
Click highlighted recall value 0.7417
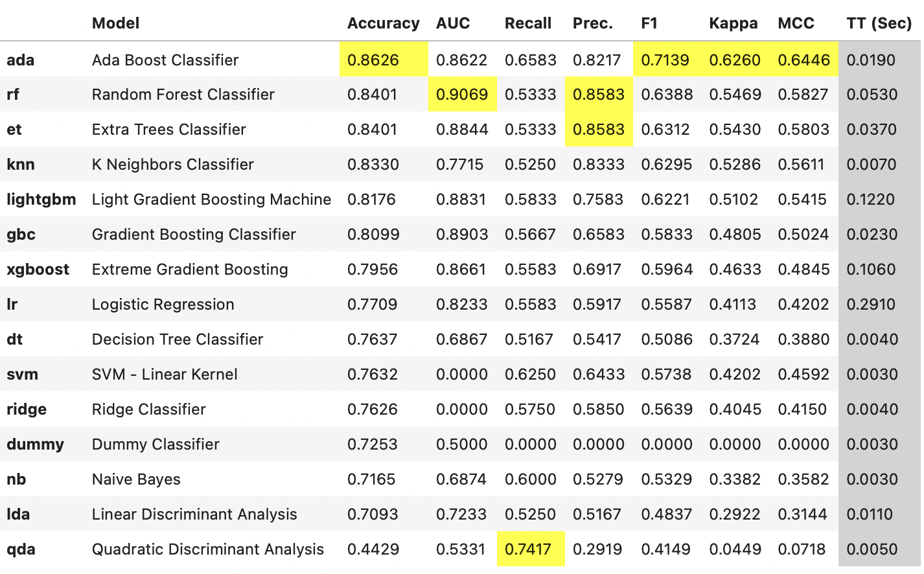pos(528,549)
